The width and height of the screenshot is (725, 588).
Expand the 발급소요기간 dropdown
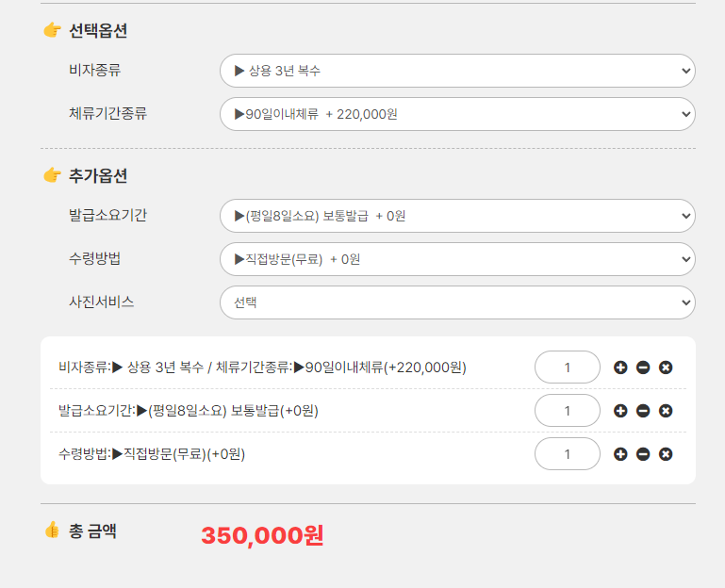point(457,216)
